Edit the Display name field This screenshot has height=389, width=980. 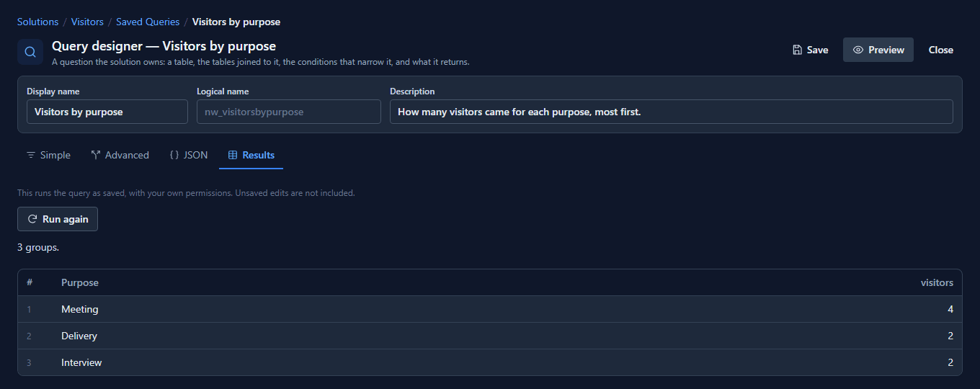107,112
